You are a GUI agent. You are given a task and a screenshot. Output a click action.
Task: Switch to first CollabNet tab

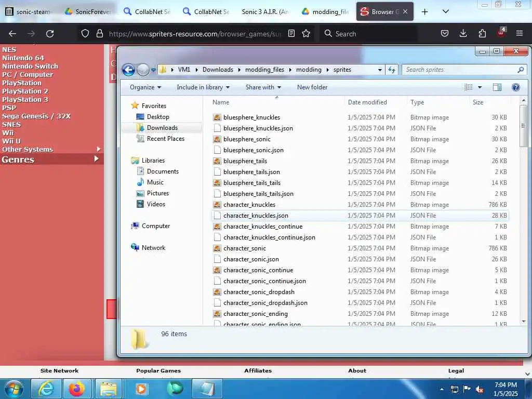147,11
